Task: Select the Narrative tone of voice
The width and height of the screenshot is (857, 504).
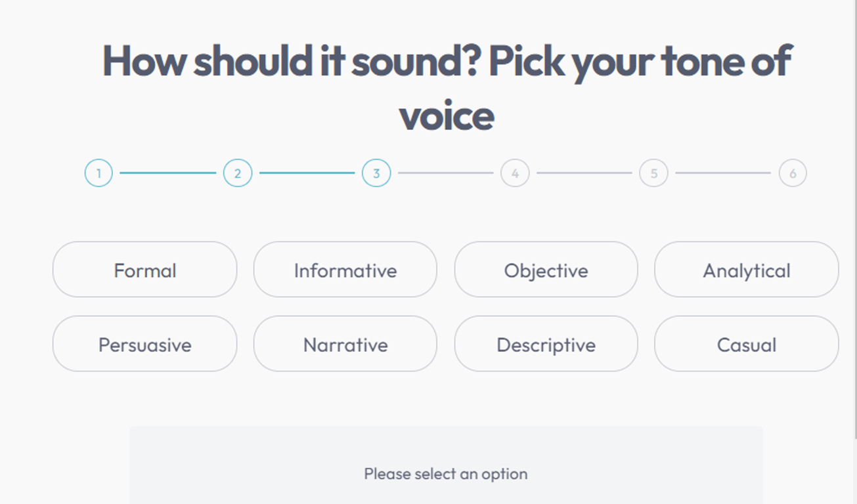Action: 345,344
